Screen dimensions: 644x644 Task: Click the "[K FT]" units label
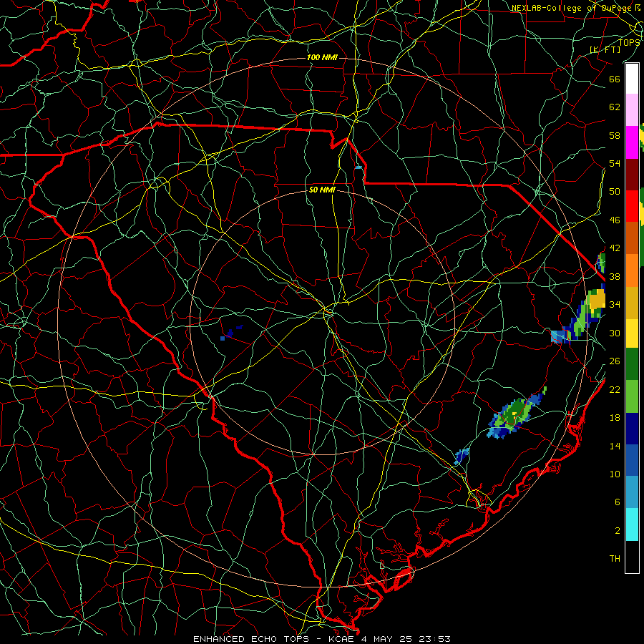[605, 49]
